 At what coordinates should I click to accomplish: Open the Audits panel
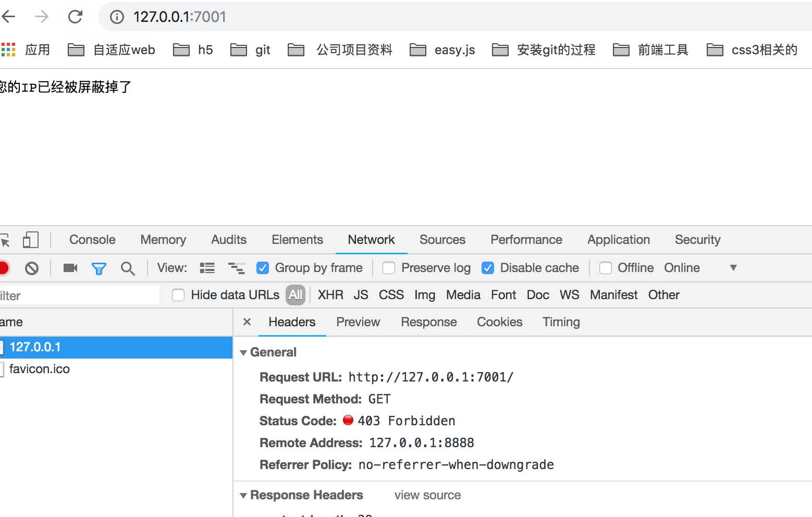pyautogui.click(x=229, y=240)
